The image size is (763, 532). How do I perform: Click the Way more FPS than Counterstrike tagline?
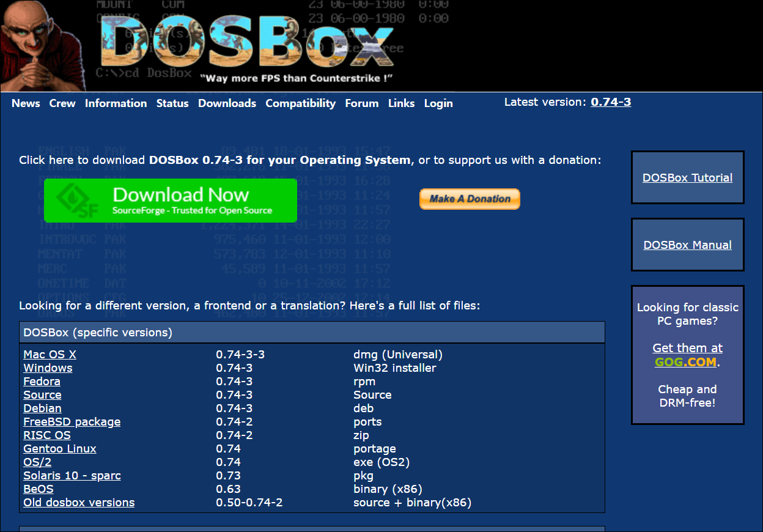[297, 78]
